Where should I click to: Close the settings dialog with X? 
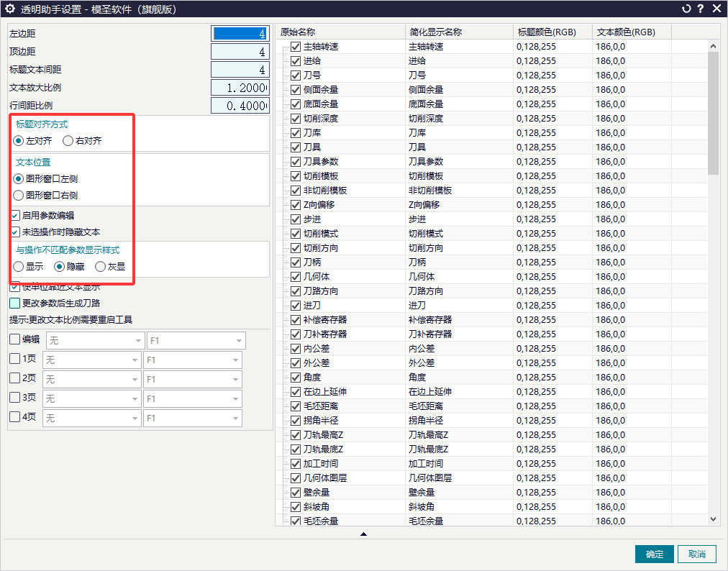[717, 9]
